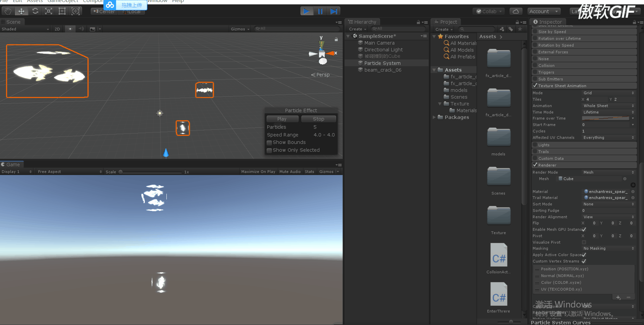644x325 pixels.
Task: Click the save search star icon
Action: tap(520, 29)
